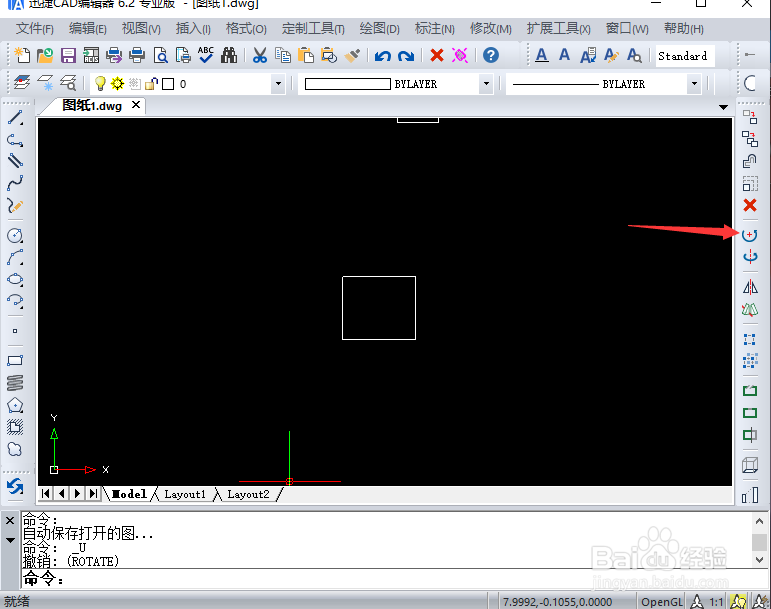Select the Ellipse tool
Screen dimensions: 771x609
point(15,279)
